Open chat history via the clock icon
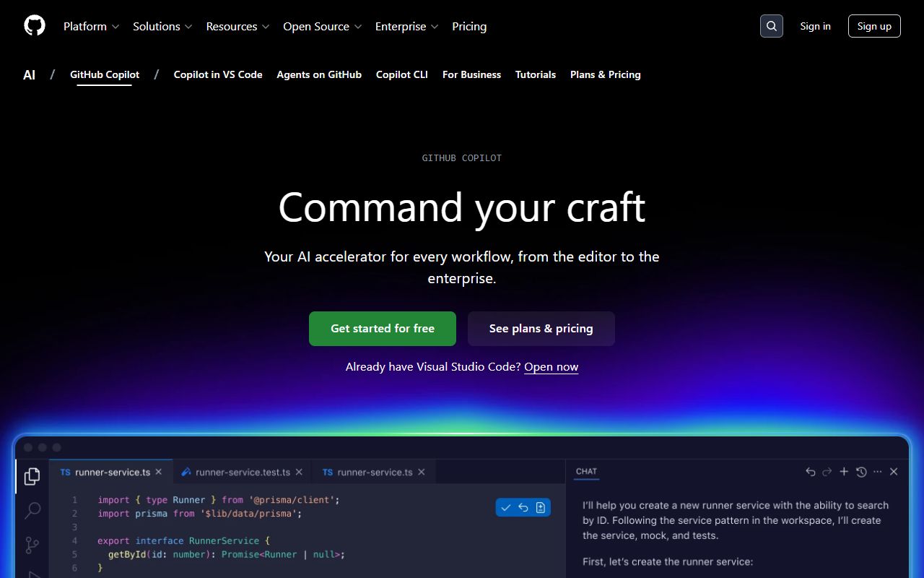The image size is (924, 578). [x=861, y=471]
